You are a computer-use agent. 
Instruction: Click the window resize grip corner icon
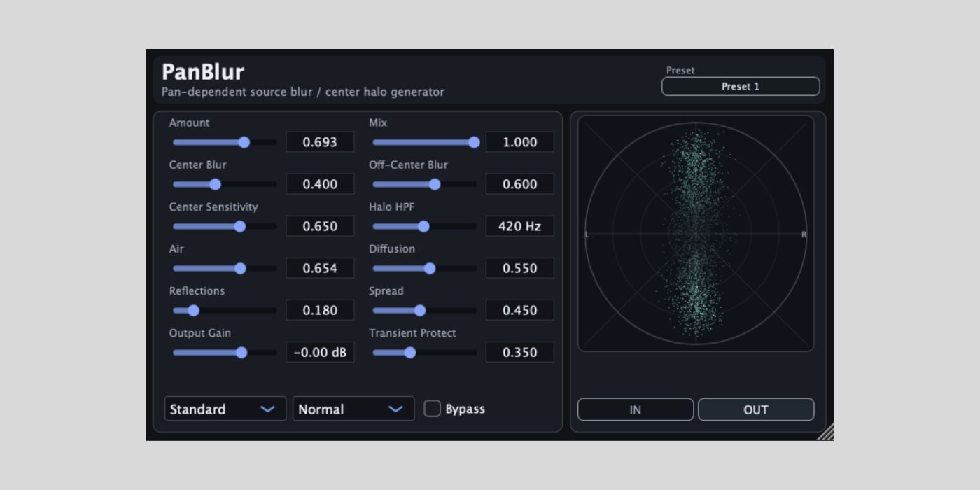pos(826,433)
